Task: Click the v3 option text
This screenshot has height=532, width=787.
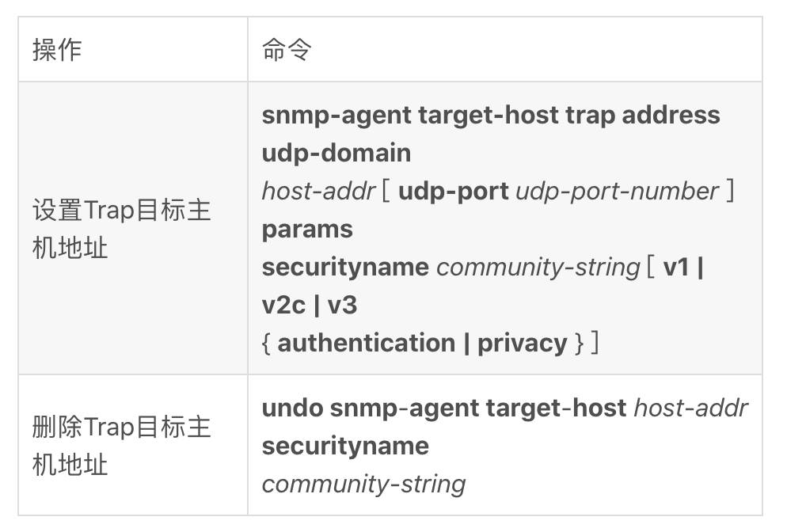Action: pyautogui.click(x=342, y=305)
